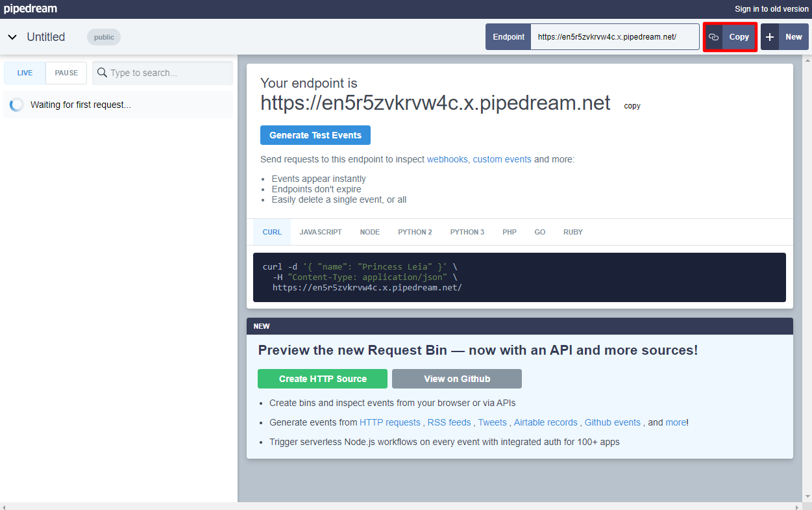
Task: Select the GO tab
Action: [540, 232]
